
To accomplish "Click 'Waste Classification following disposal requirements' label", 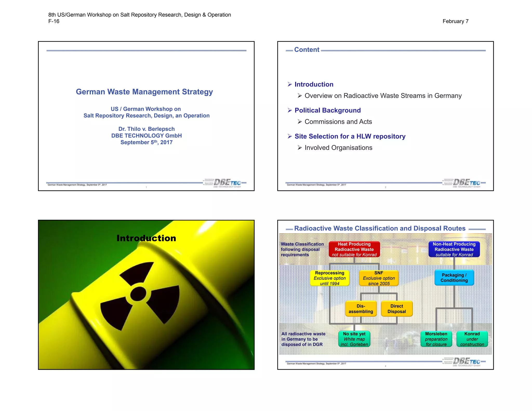I will click(302, 249).
